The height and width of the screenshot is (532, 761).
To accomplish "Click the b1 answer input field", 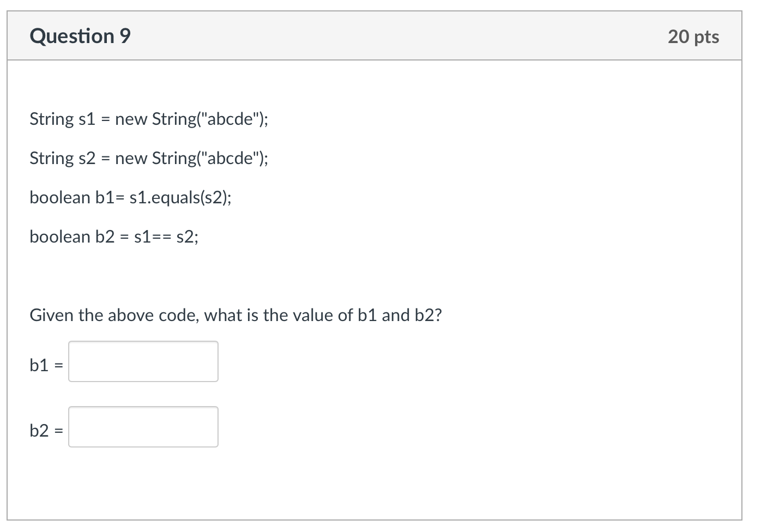I will [x=143, y=361].
